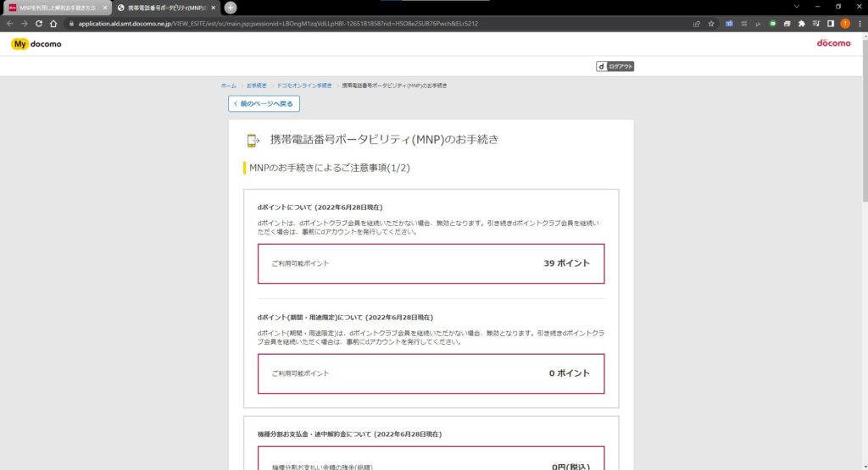Open the ドコモオンライン手続き breadcrumb link
This screenshot has height=470, width=868.
coord(304,86)
